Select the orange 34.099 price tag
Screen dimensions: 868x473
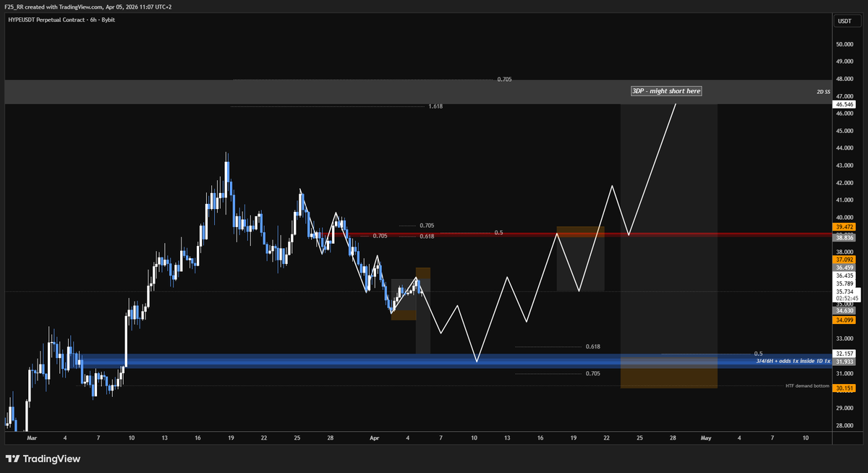click(845, 320)
